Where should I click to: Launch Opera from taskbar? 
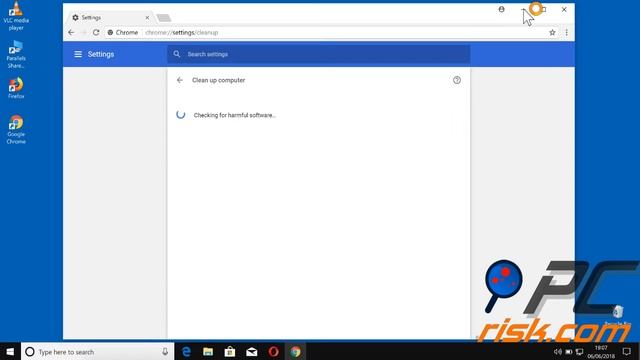273,351
